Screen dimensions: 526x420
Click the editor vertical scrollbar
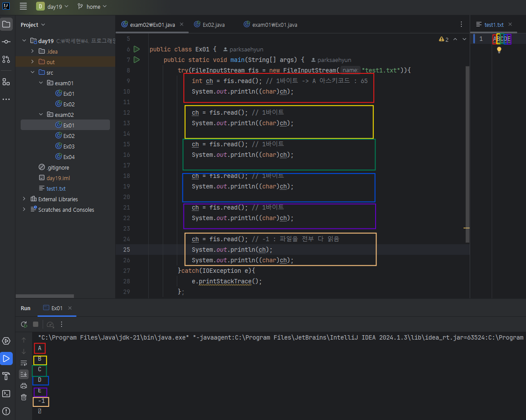(467, 154)
